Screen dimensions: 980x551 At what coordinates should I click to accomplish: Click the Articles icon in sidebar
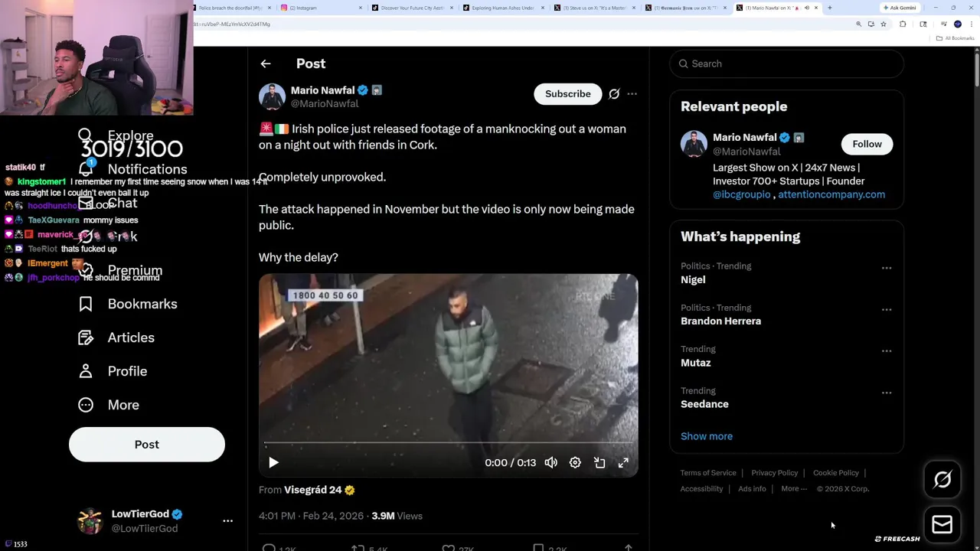86,337
